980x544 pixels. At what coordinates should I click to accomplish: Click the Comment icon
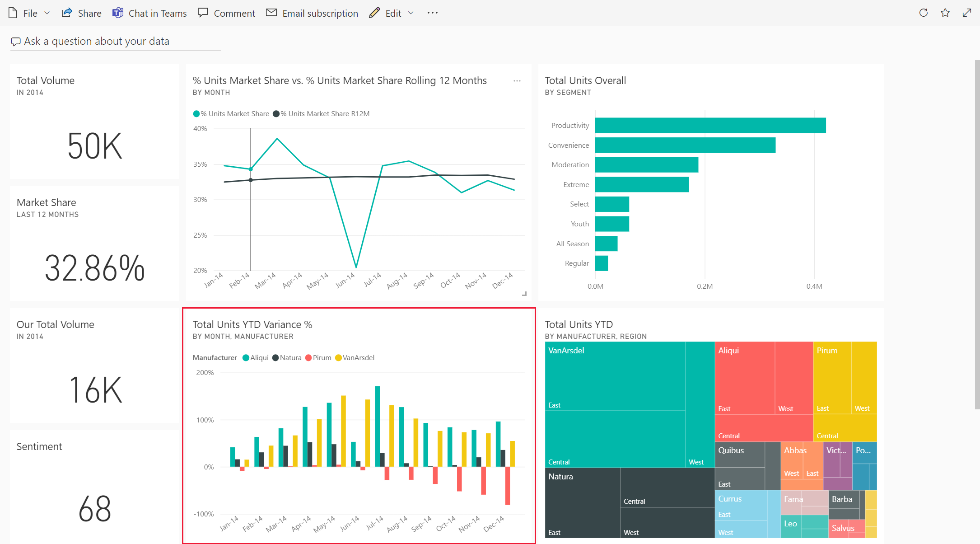pyautogui.click(x=202, y=13)
